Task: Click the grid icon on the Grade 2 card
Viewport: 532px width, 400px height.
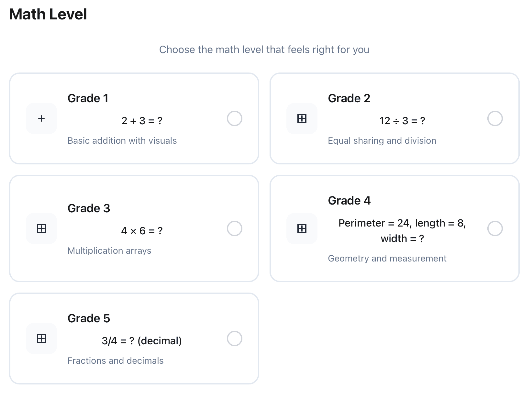Action: point(302,118)
